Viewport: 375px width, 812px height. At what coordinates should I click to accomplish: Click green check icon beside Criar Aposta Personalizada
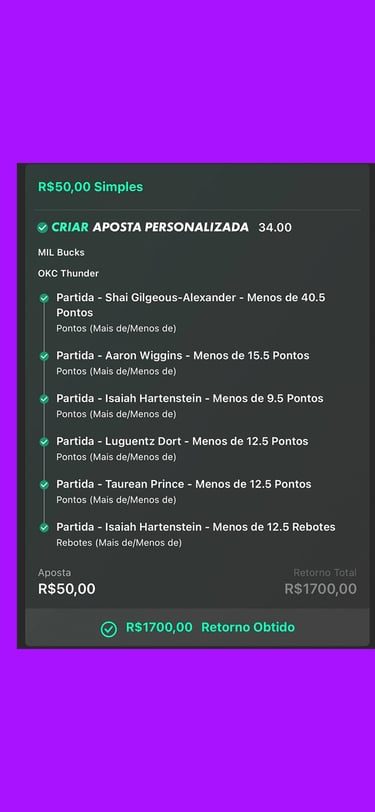(x=42, y=227)
